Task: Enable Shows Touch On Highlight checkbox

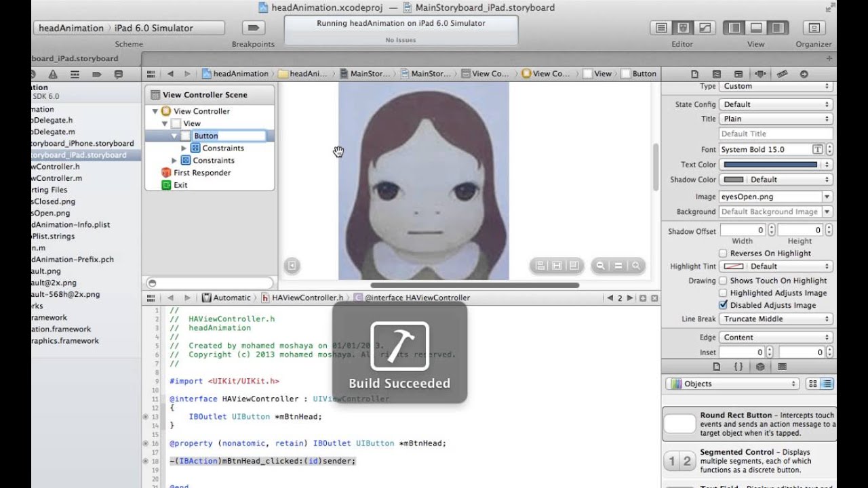Action: pos(724,281)
